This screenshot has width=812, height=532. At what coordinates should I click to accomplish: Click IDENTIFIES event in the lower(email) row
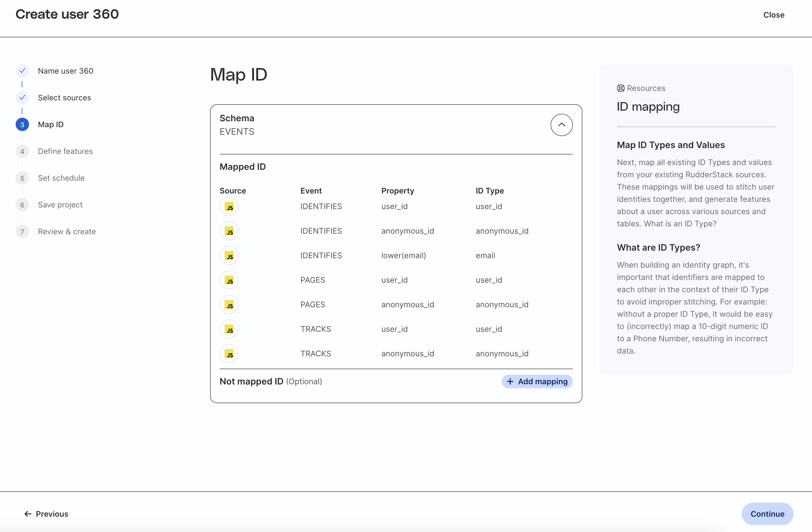click(321, 256)
